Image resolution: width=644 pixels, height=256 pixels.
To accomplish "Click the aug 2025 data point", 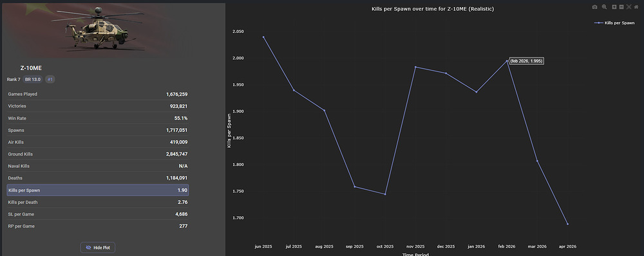I will pyautogui.click(x=325, y=111).
